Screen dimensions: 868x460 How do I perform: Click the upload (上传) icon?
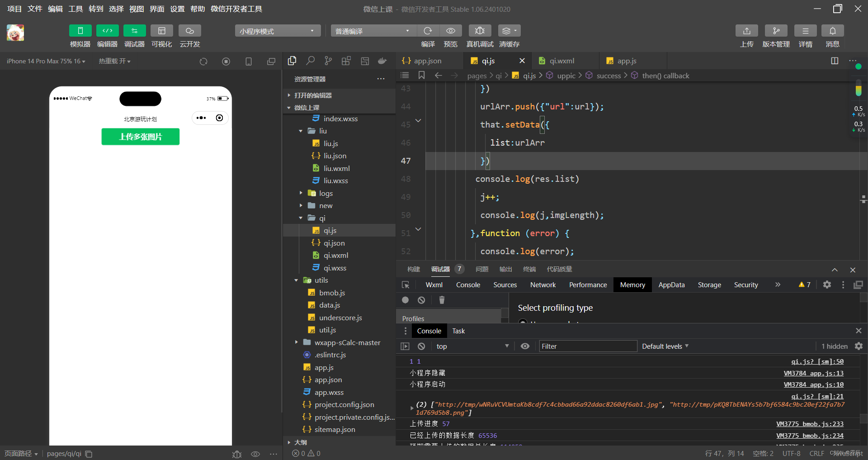(747, 31)
